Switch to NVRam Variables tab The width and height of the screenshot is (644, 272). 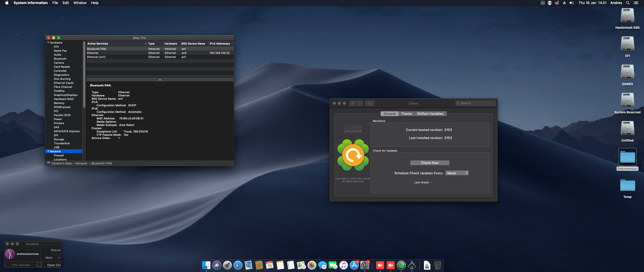click(430, 114)
